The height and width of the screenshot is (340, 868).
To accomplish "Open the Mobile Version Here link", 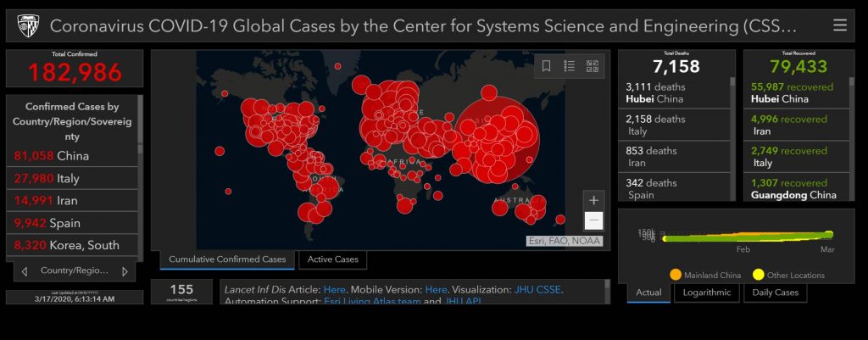I will click(437, 290).
